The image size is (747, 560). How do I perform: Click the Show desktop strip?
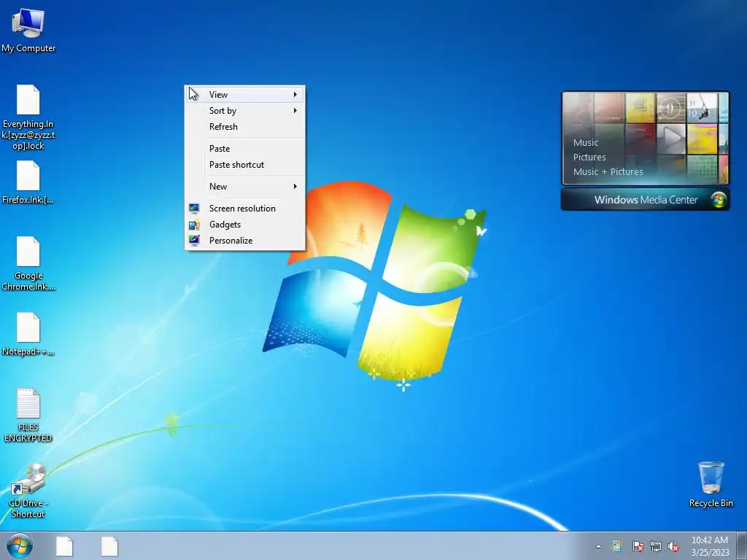point(742,546)
